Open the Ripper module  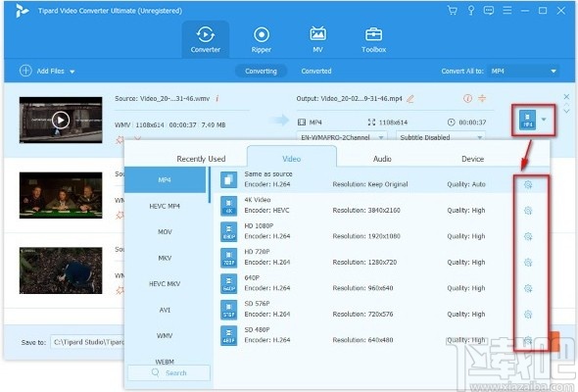pos(261,39)
